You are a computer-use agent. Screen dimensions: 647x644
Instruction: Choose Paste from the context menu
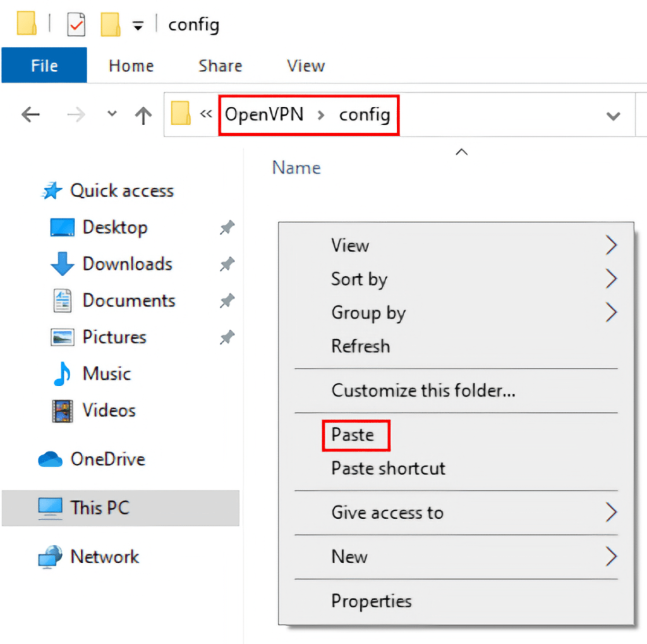456,435
